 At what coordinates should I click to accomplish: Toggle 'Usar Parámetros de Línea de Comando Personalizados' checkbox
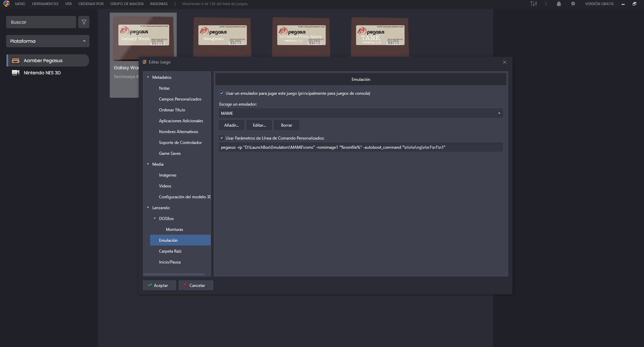[222, 138]
